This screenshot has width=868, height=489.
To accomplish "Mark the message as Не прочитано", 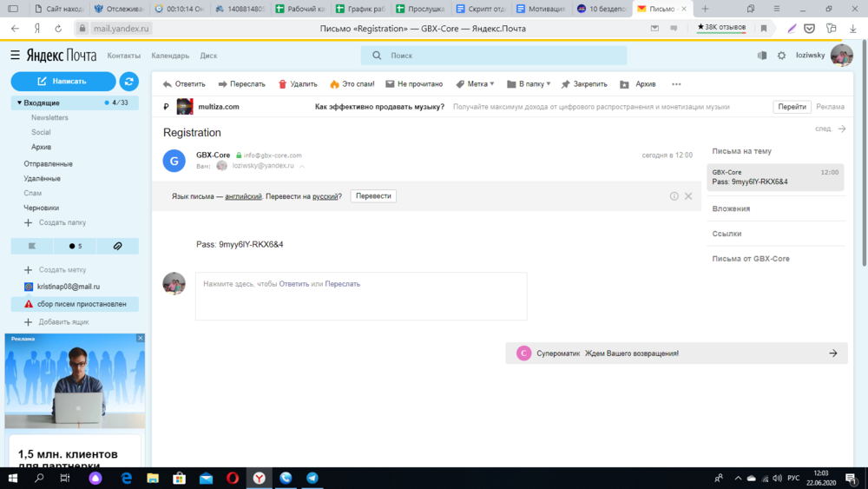I will [x=414, y=84].
